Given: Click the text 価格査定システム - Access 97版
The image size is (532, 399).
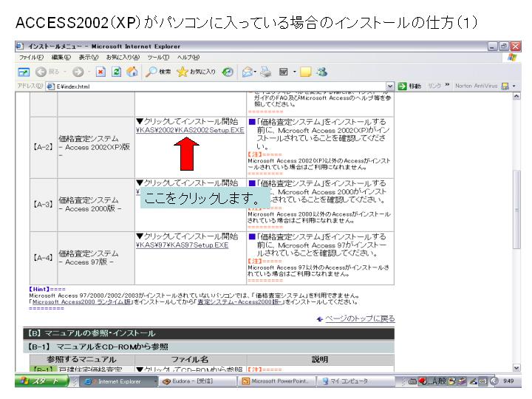Looking at the screenshot, I should (x=89, y=258).
